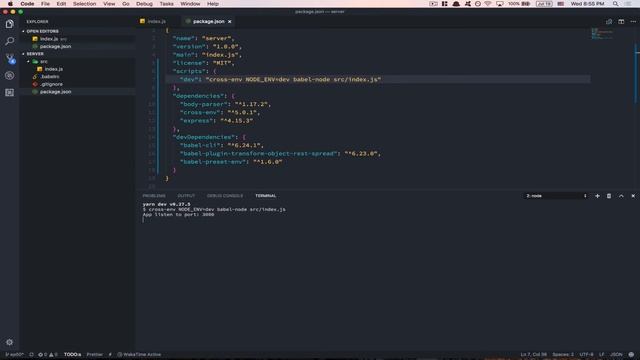Open the Search view in activity bar
The width and height of the screenshot is (640, 360).
(9, 41)
